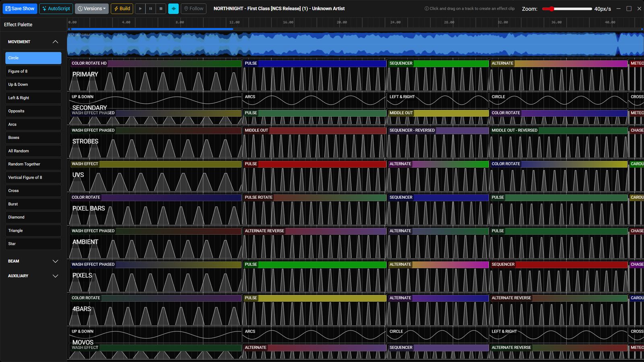The width and height of the screenshot is (644, 362).
Task: Choose the Vertical Figure of 8 effect
Action: point(33,177)
